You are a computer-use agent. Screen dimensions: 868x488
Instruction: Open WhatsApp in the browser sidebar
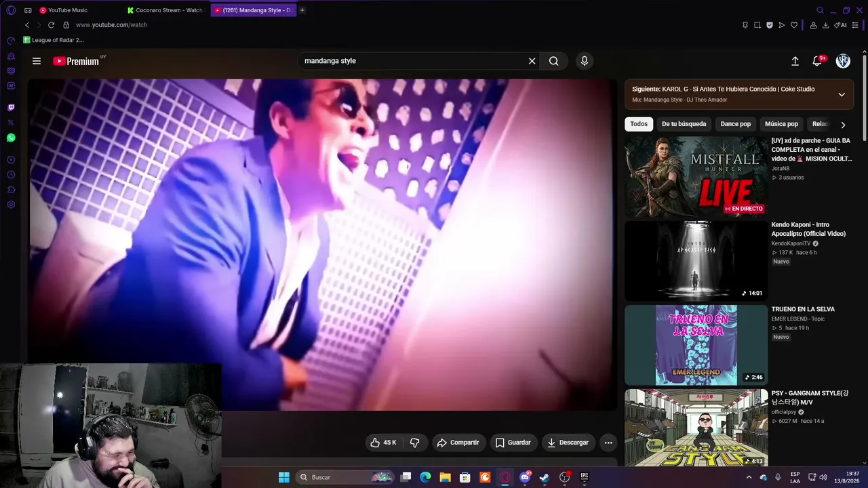pos(11,138)
